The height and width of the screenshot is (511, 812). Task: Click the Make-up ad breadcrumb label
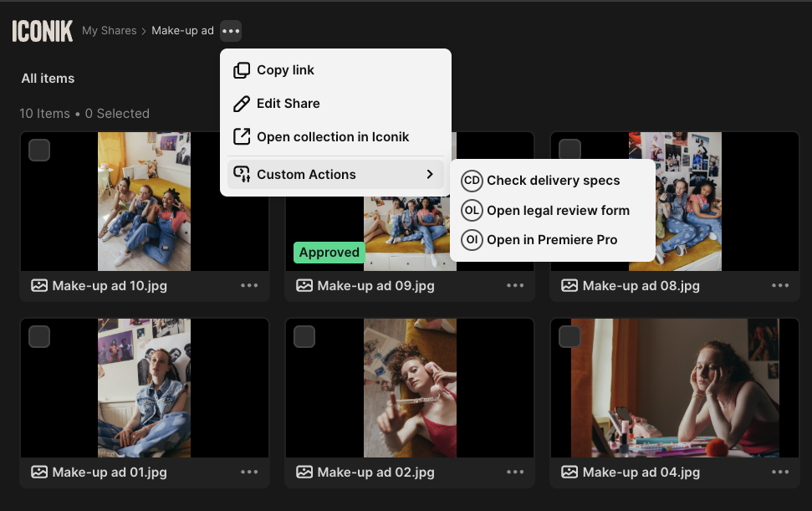[x=183, y=30]
